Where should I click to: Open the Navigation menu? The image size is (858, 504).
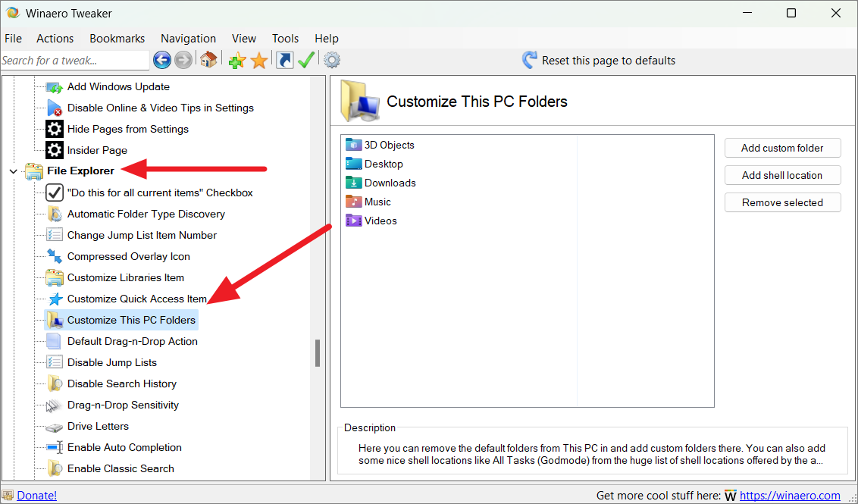[x=188, y=39]
